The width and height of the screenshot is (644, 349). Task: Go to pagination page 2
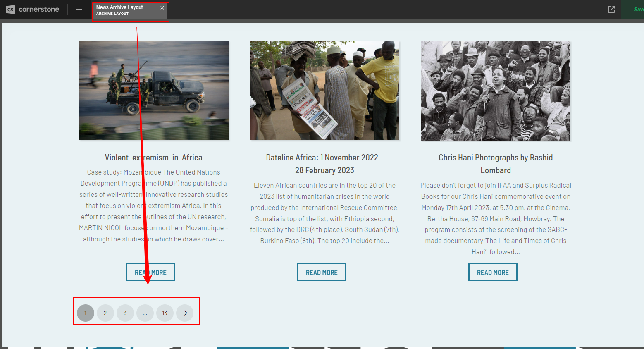tap(105, 313)
